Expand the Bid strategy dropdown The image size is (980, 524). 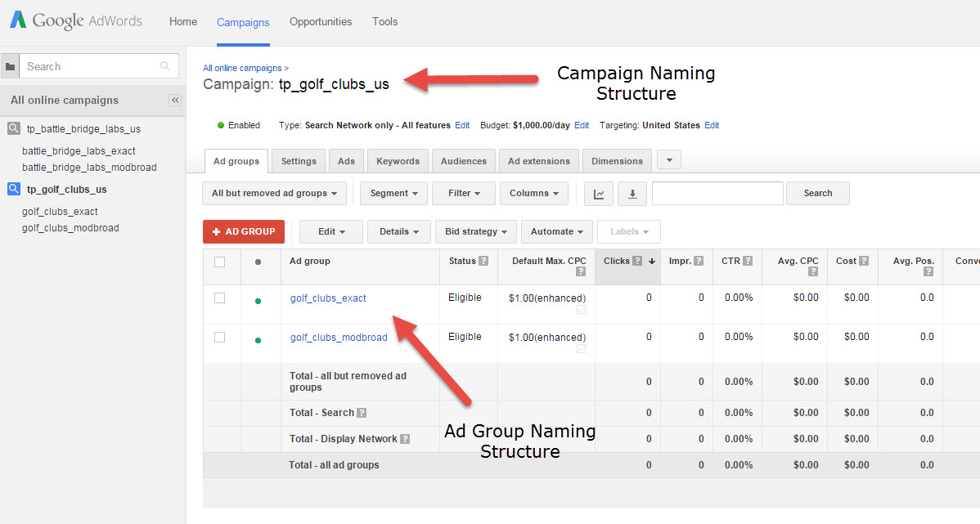click(x=475, y=232)
